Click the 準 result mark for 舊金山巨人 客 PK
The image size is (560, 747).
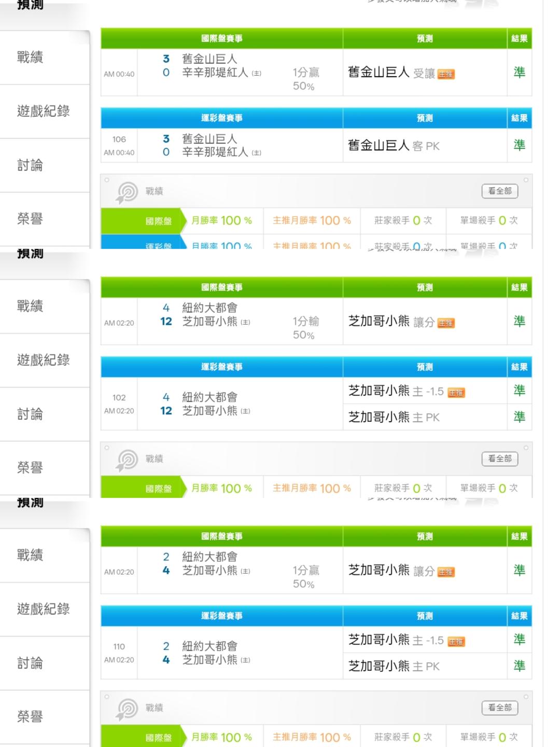[x=519, y=145]
